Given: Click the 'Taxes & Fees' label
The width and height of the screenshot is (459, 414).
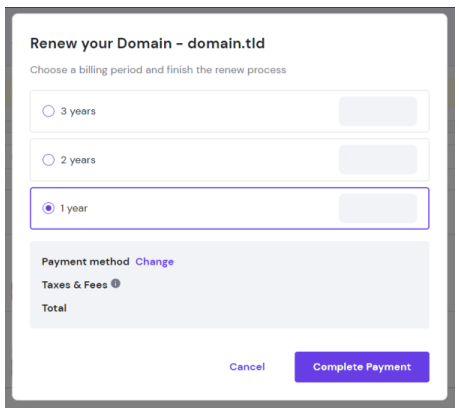Looking at the screenshot, I should 74,285.
